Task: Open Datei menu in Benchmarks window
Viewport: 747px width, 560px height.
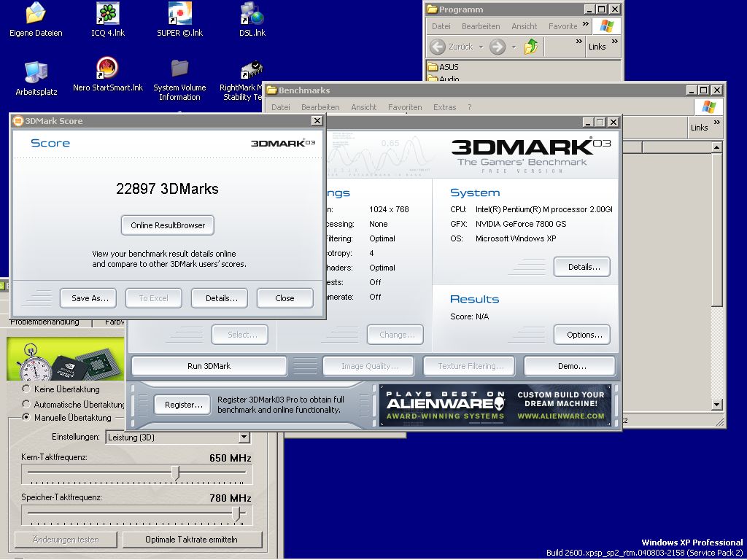Action: point(281,107)
